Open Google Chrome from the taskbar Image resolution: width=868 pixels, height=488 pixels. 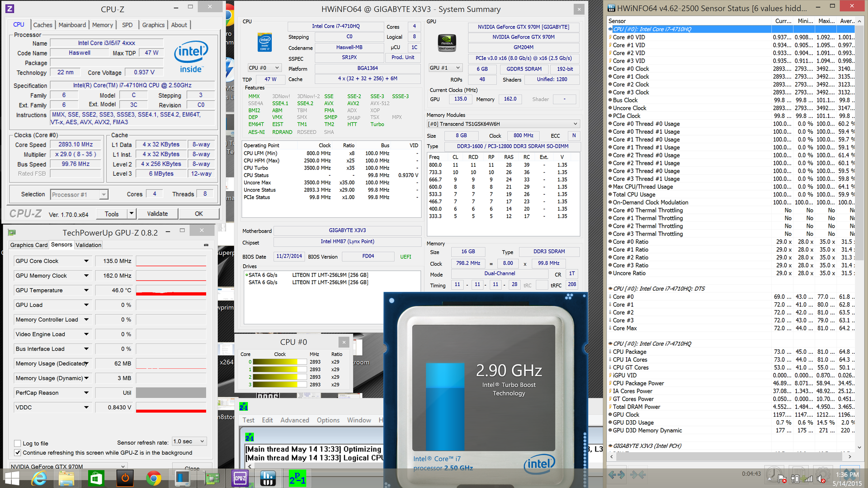(154, 478)
